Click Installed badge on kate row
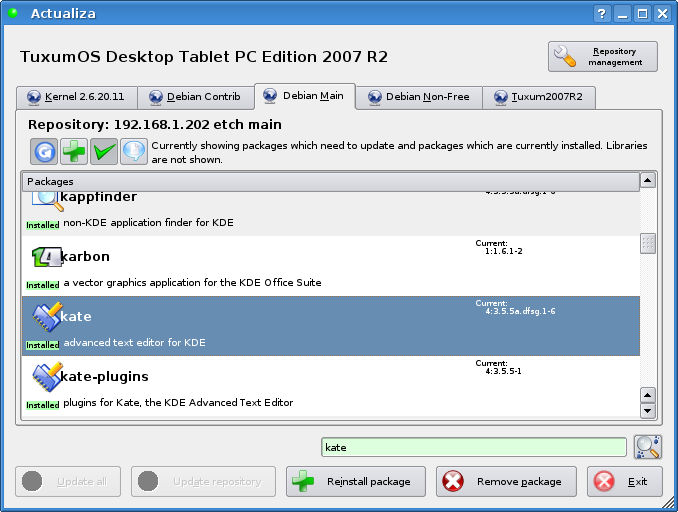The width and height of the screenshot is (678, 512). click(42, 345)
